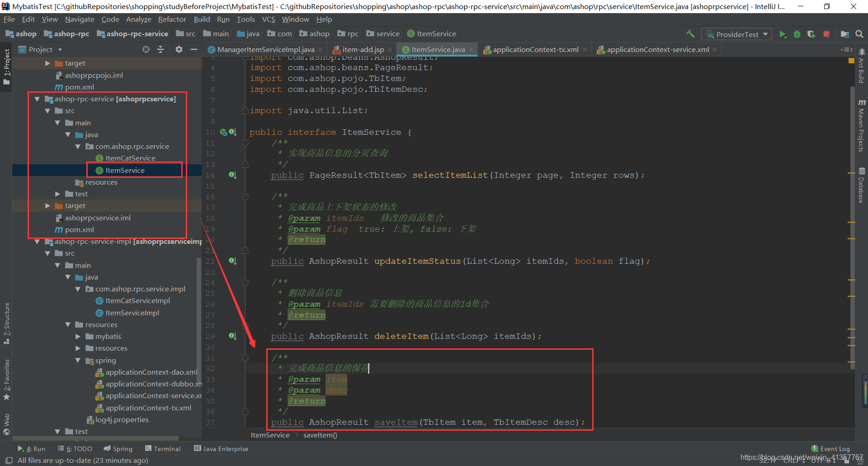Viewport: 868px width, 466px height.
Task: Open Maven Projects side tool window
Action: (862, 126)
